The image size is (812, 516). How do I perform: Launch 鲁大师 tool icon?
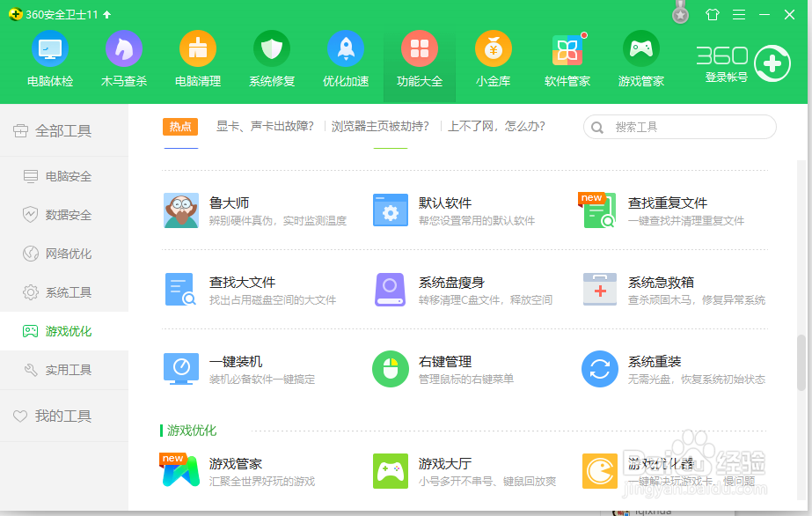coord(181,210)
